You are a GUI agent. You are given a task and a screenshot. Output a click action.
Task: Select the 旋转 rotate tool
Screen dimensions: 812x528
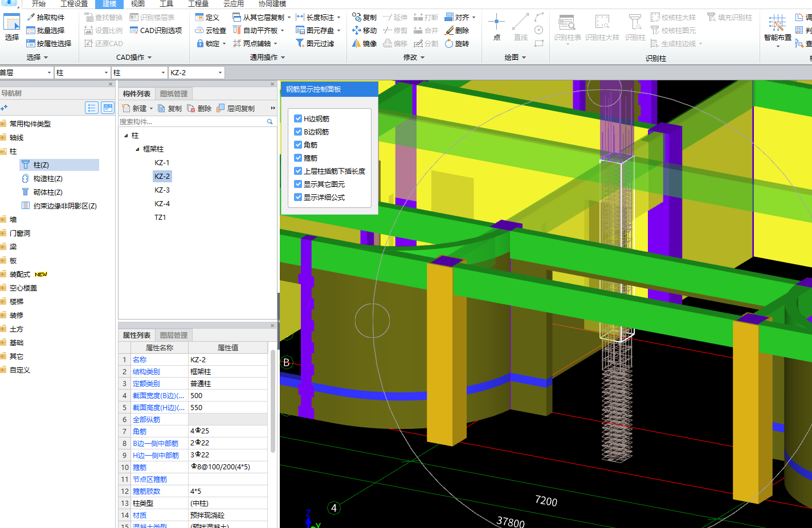pyautogui.click(x=457, y=43)
